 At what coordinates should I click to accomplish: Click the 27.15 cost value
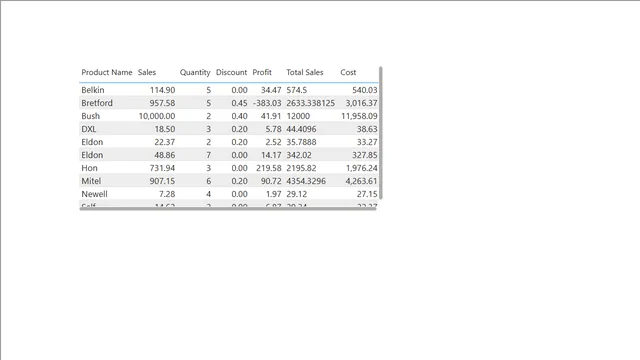(x=367, y=194)
